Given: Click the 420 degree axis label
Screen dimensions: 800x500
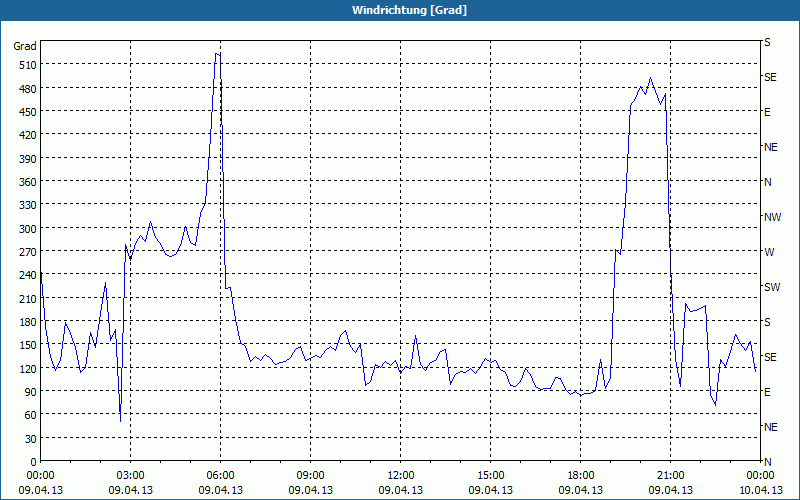Looking at the screenshot, I should click(x=28, y=135).
